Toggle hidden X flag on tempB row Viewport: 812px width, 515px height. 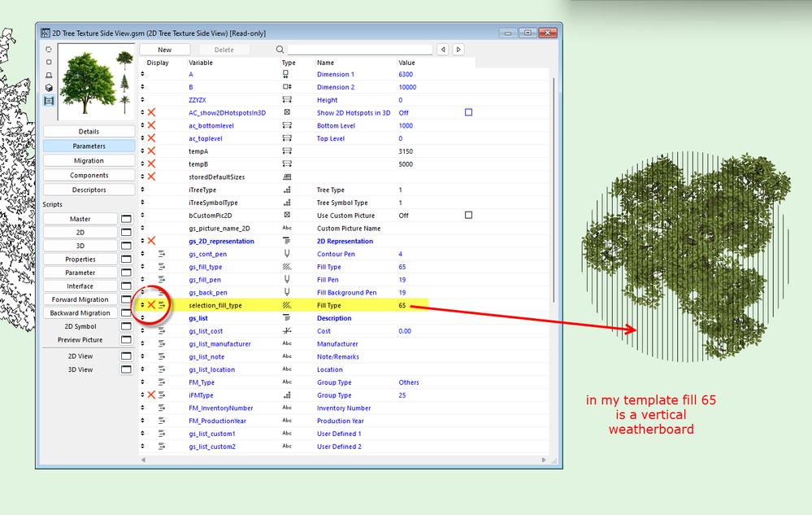(x=151, y=164)
